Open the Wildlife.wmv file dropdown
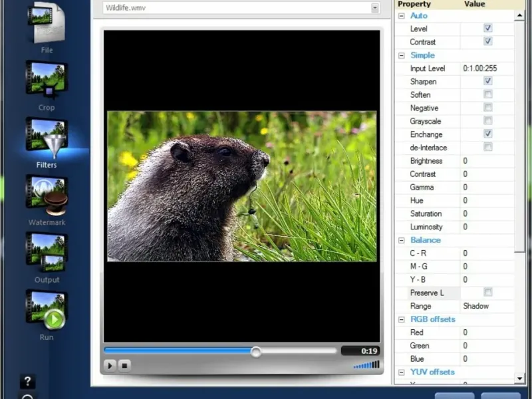Screen dimensions: 532x399 (375, 8)
